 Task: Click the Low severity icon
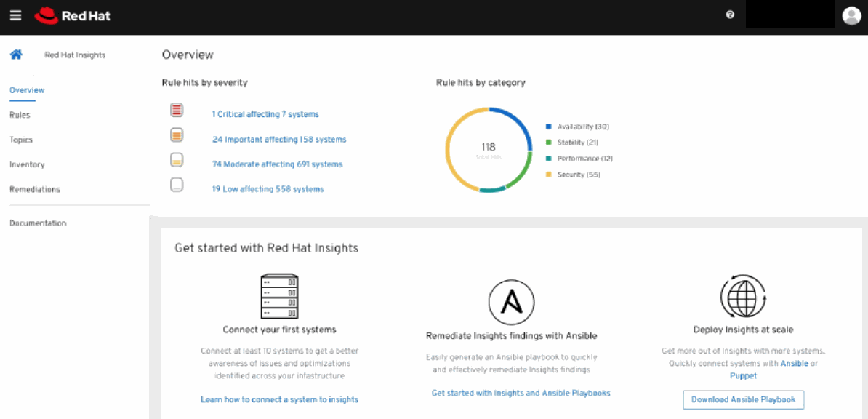click(x=177, y=185)
